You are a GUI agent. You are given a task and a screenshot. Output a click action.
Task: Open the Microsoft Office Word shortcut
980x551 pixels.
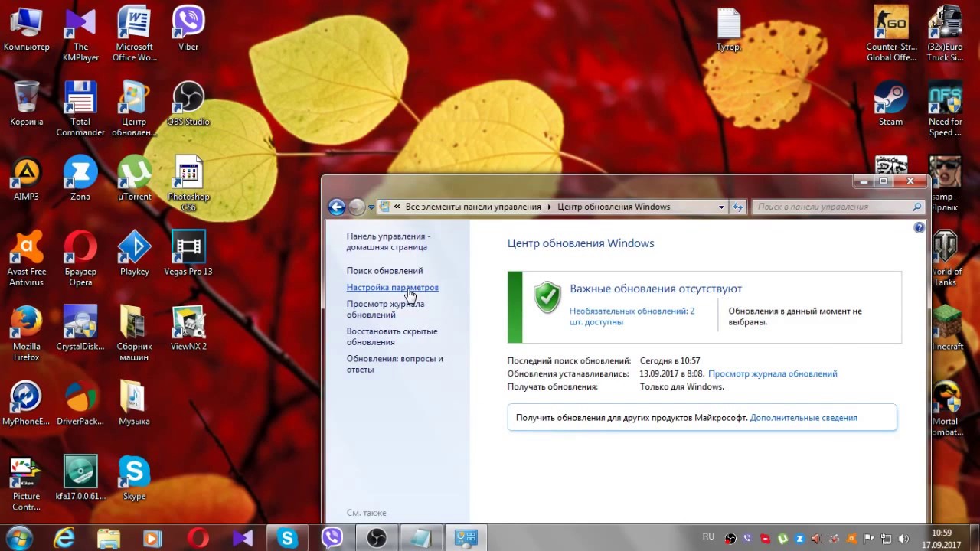point(134,34)
